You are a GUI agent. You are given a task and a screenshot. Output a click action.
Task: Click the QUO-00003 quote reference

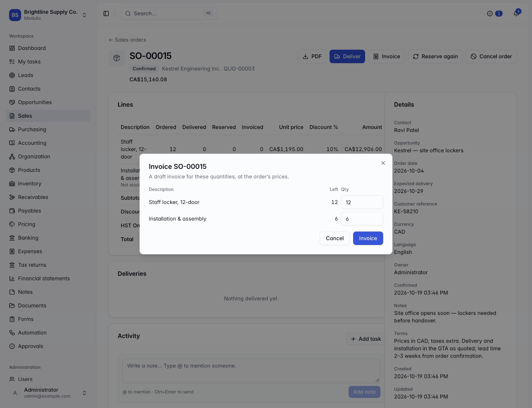point(239,69)
